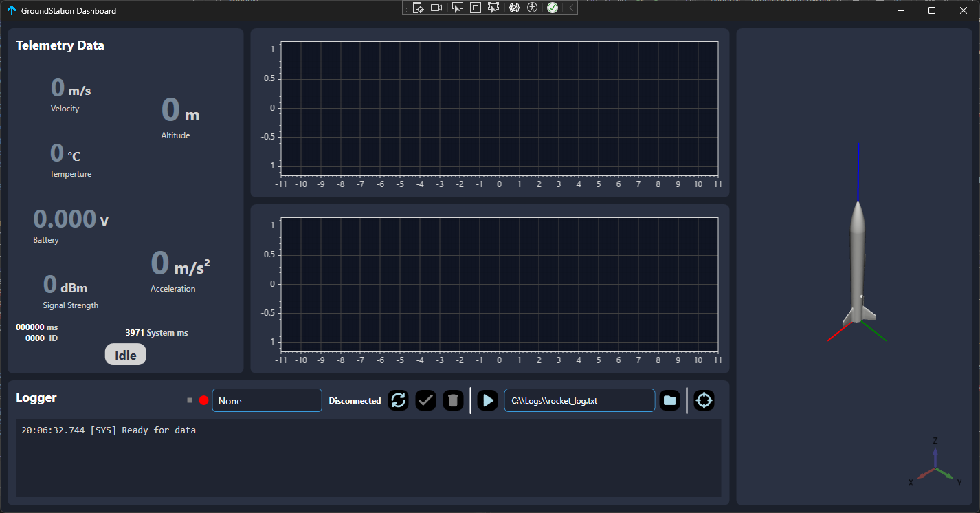Maximize the GroundStation Dashboard window

932,10
